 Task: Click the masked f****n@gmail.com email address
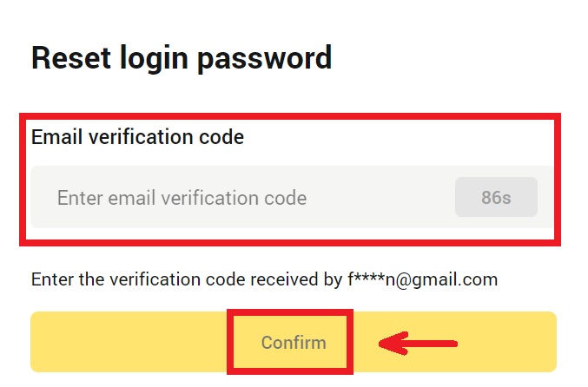420,279
